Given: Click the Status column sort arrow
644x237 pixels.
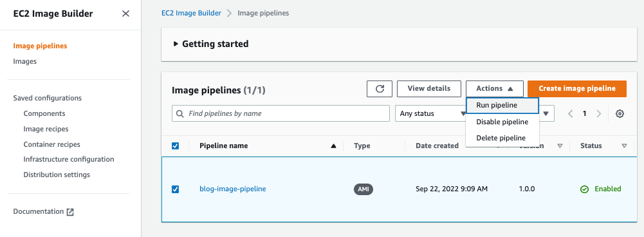Looking at the screenshot, I should click(624, 146).
